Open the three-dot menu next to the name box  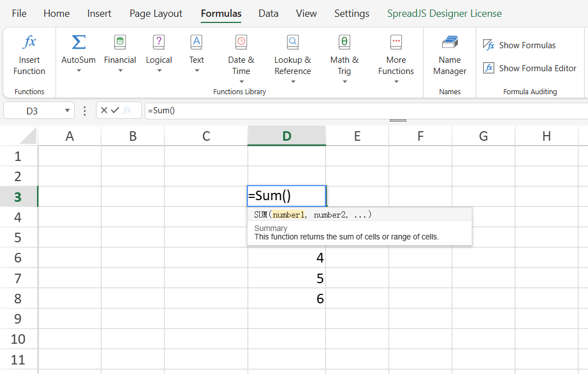coord(85,110)
